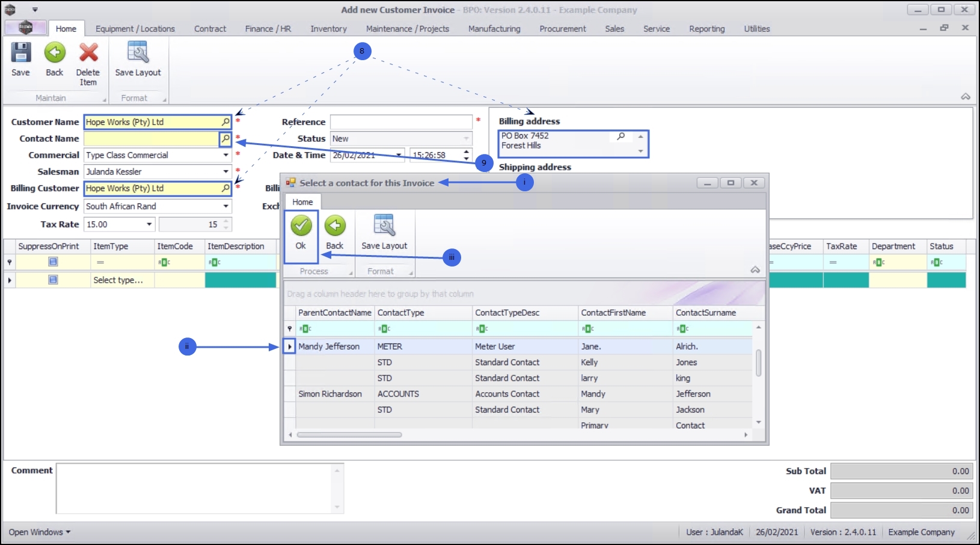Expand the Invoice Currency dropdown
Image resolution: width=980 pixels, height=545 pixels.
point(226,206)
